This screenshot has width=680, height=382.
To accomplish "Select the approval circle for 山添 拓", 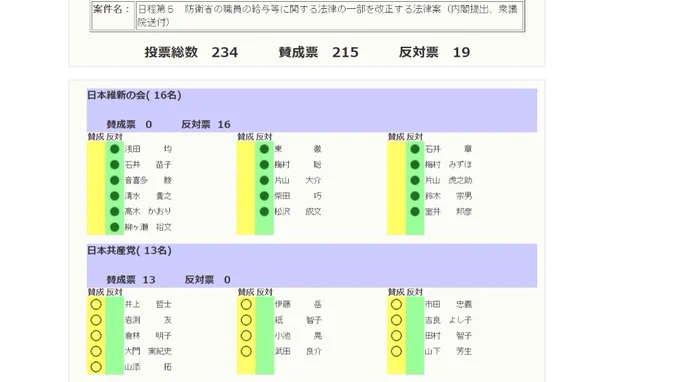I will [96, 367].
